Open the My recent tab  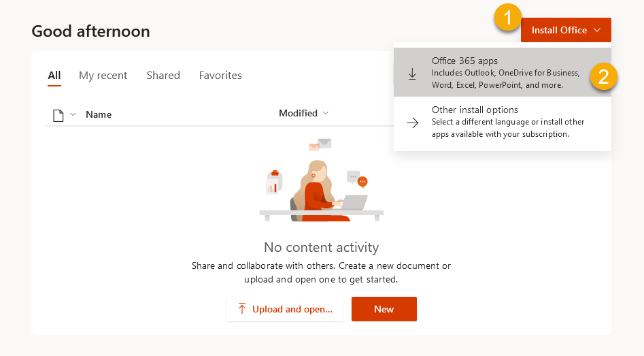coord(103,76)
